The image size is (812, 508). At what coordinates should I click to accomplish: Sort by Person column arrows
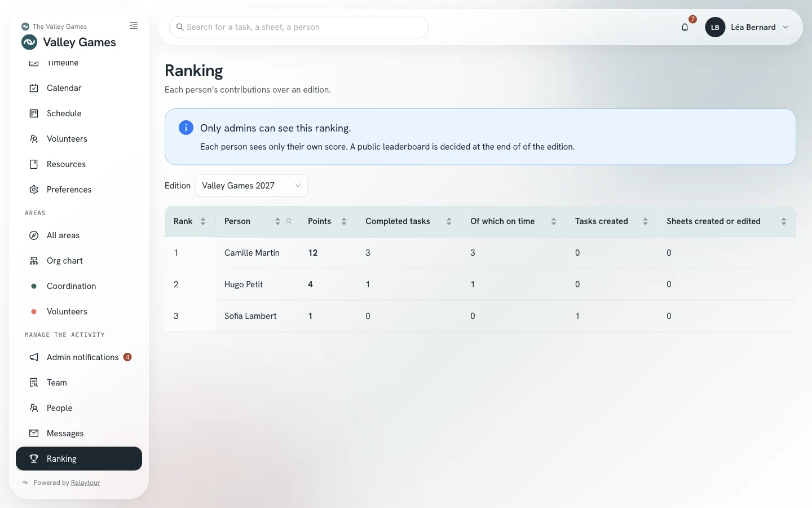point(277,221)
